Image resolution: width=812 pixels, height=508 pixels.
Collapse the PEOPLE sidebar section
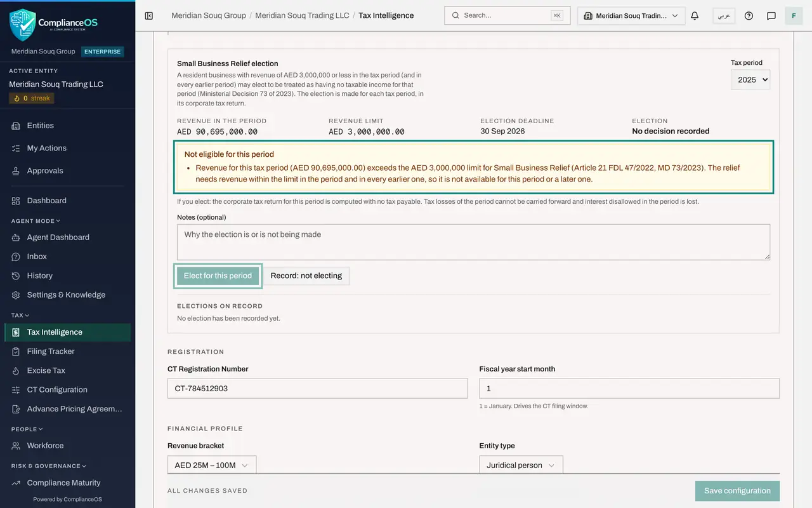click(27, 429)
